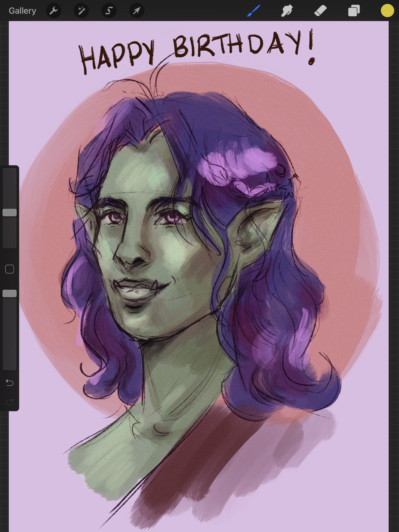Select the Eraser tool

click(x=320, y=11)
